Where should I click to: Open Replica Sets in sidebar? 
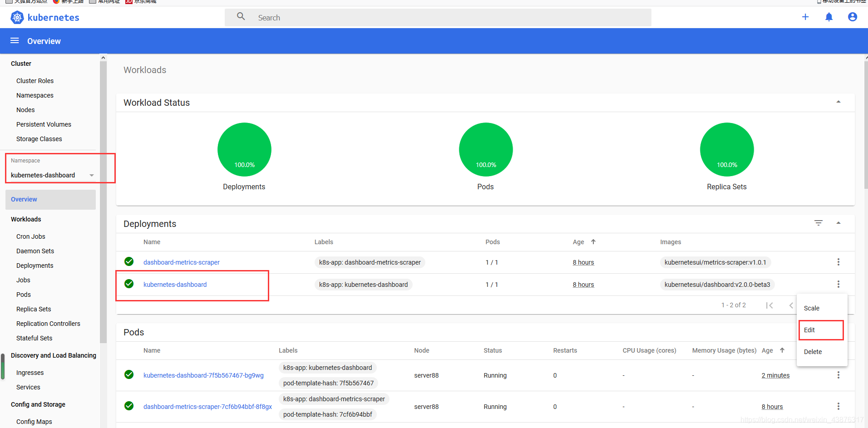(34, 309)
